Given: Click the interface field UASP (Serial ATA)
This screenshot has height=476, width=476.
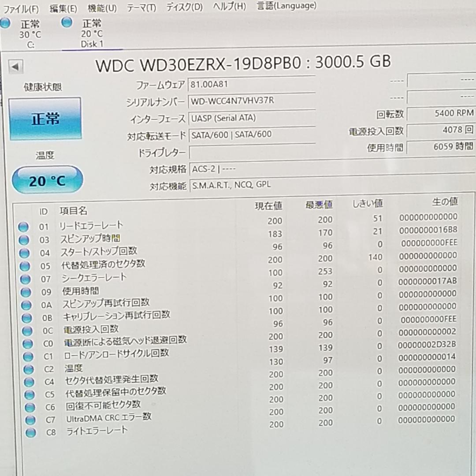Looking at the screenshot, I should coord(252,118).
